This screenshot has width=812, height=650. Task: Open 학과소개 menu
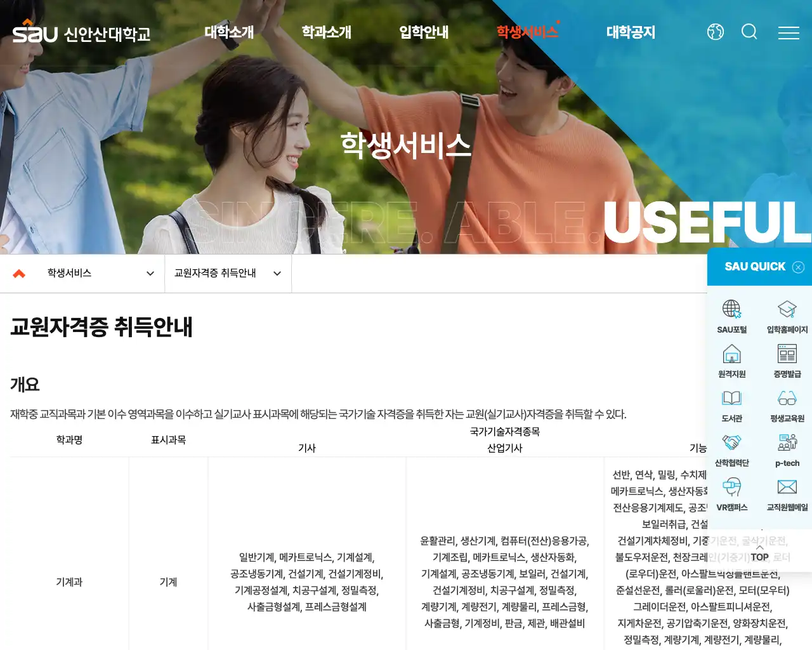(x=326, y=32)
